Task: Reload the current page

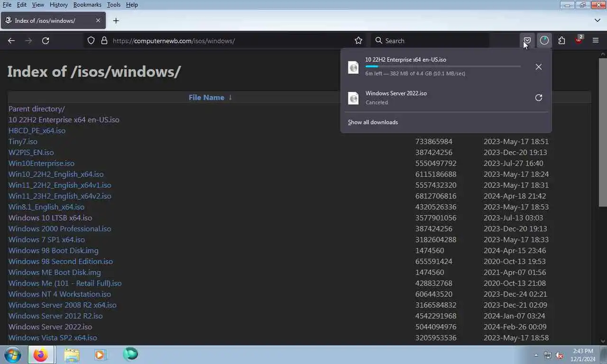Action: [x=46, y=41]
